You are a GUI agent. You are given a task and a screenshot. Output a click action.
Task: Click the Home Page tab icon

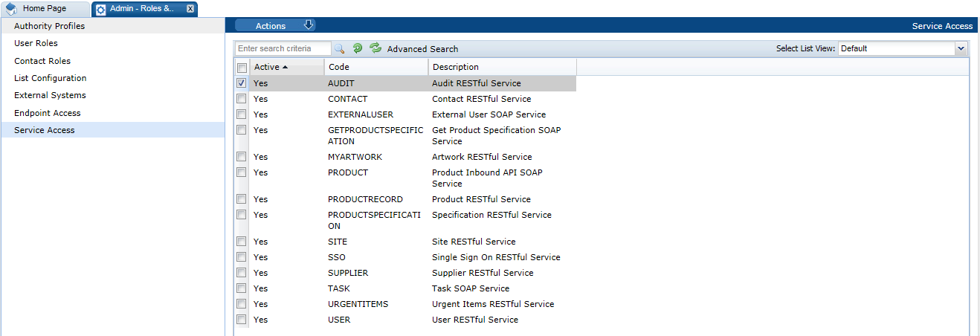pyautogui.click(x=12, y=9)
